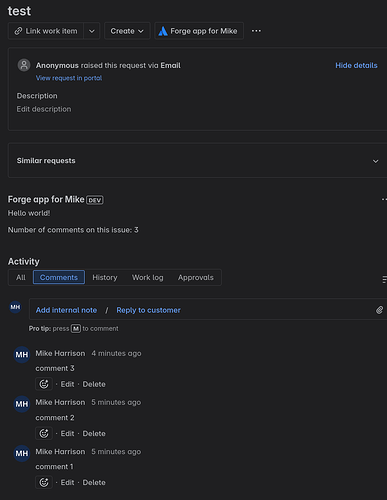
Task: Click the Anonymous reporter avatar icon
Action: 24,65
